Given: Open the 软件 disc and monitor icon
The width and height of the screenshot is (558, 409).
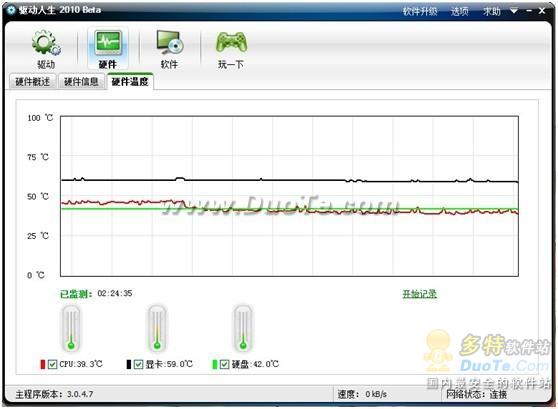Looking at the screenshot, I should 170,49.
